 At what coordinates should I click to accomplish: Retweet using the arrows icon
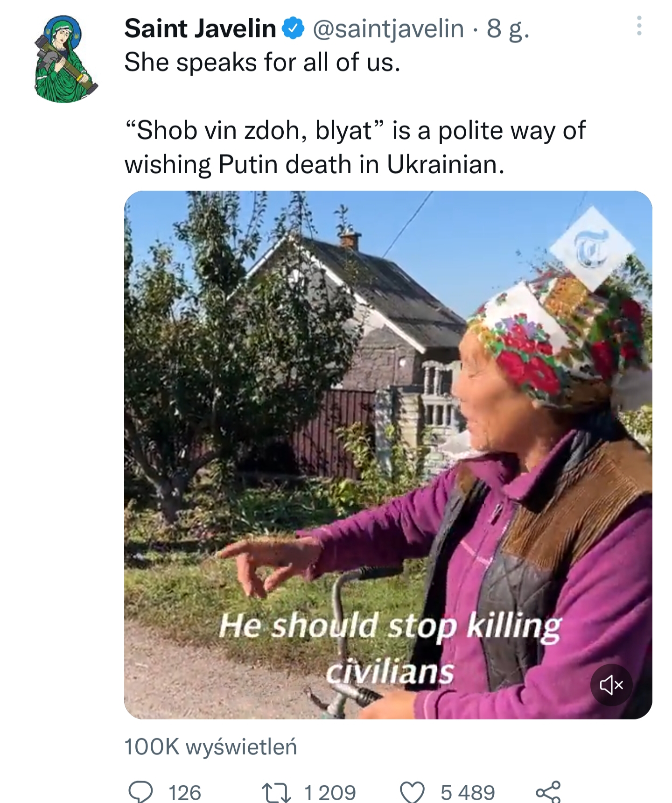(x=276, y=792)
